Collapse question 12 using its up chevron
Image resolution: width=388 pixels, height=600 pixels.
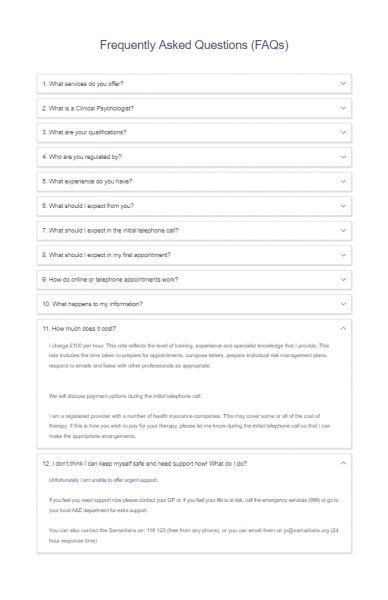[x=343, y=463]
